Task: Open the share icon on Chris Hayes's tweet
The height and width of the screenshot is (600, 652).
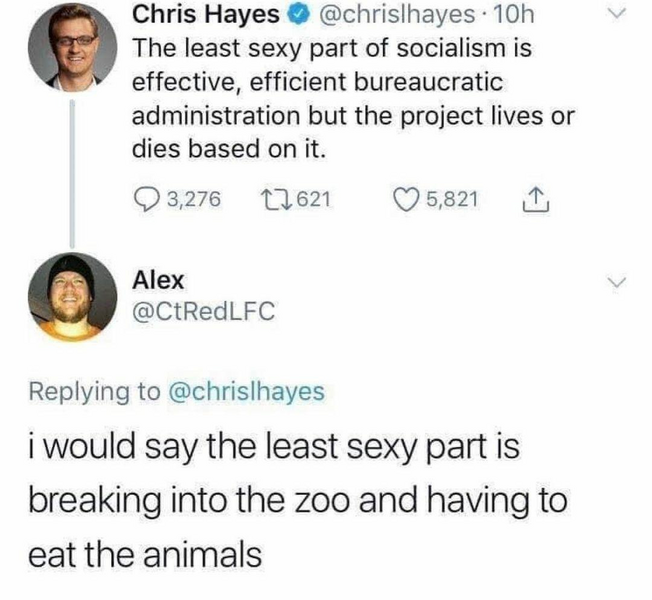Action: point(537,200)
